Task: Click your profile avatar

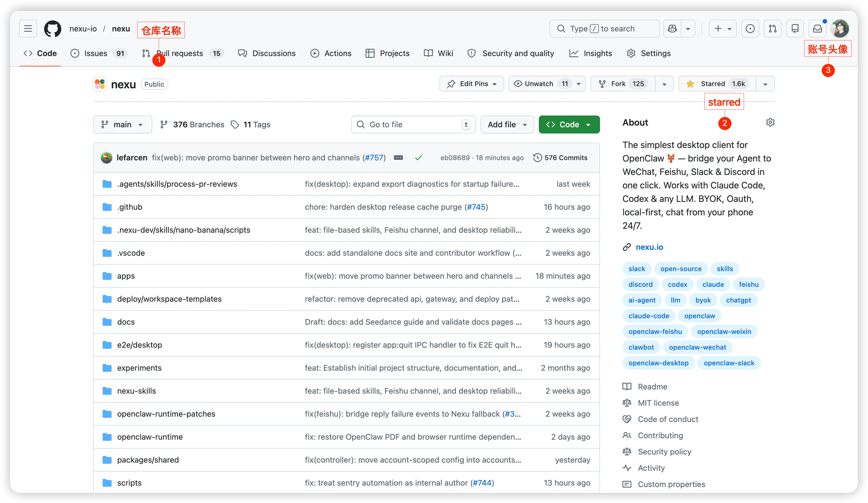Action: 841,29
